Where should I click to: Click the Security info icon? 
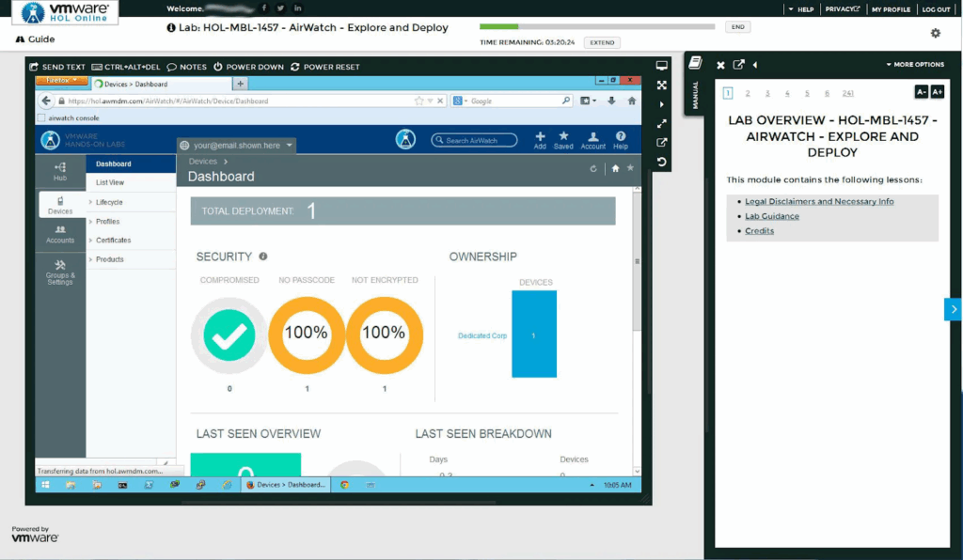coord(263,257)
